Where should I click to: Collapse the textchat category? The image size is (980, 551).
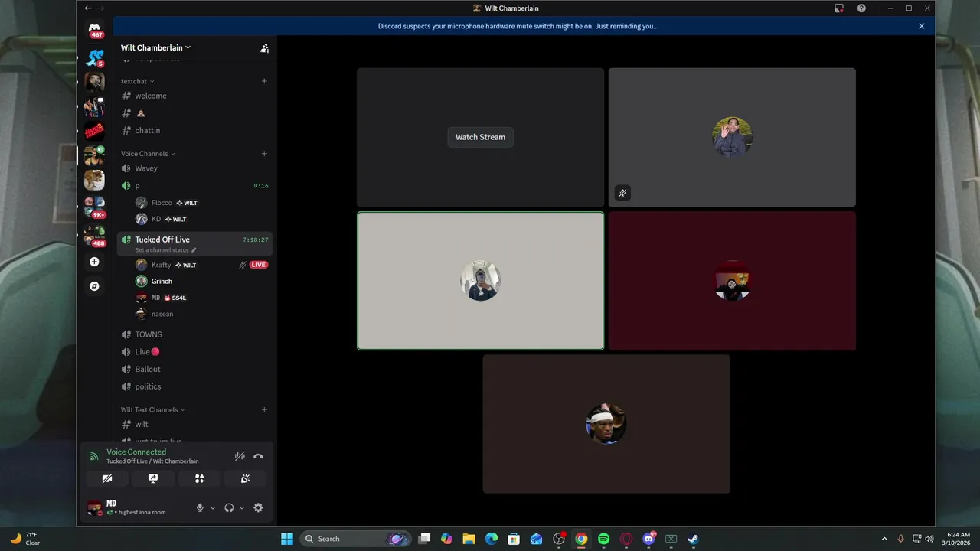(x=138, y=81)
